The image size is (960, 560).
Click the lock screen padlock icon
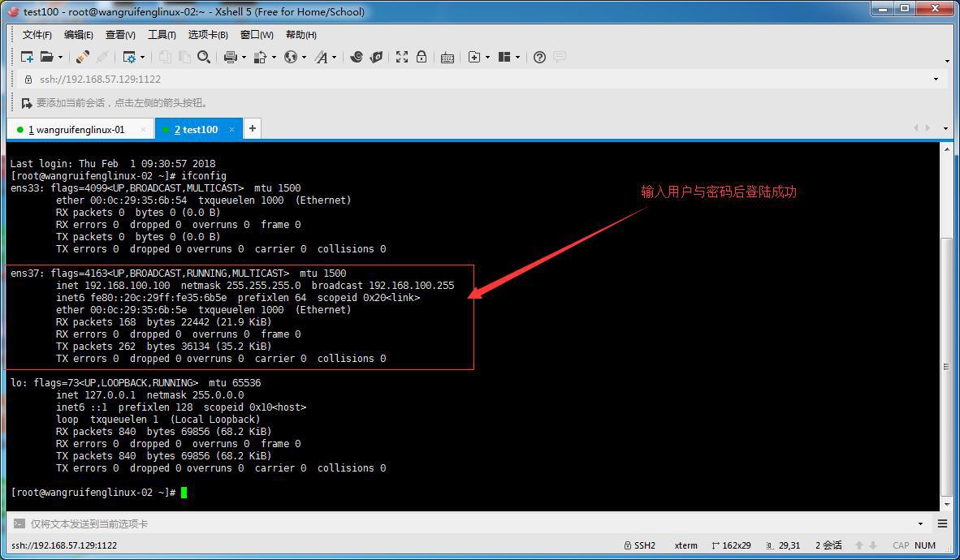coord(422,57)
